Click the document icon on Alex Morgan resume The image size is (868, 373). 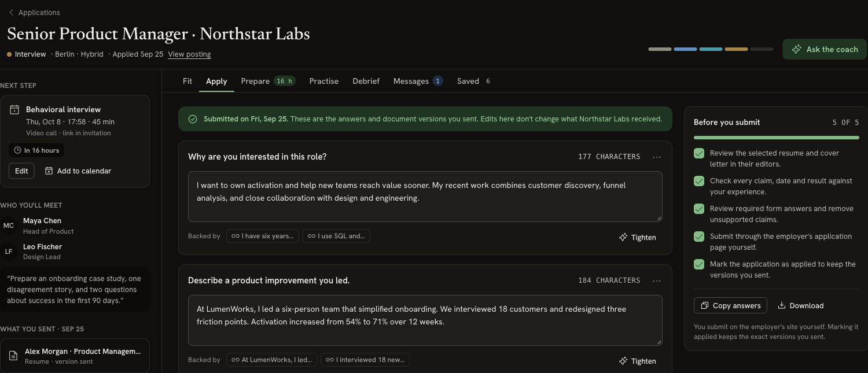[13, 356]
